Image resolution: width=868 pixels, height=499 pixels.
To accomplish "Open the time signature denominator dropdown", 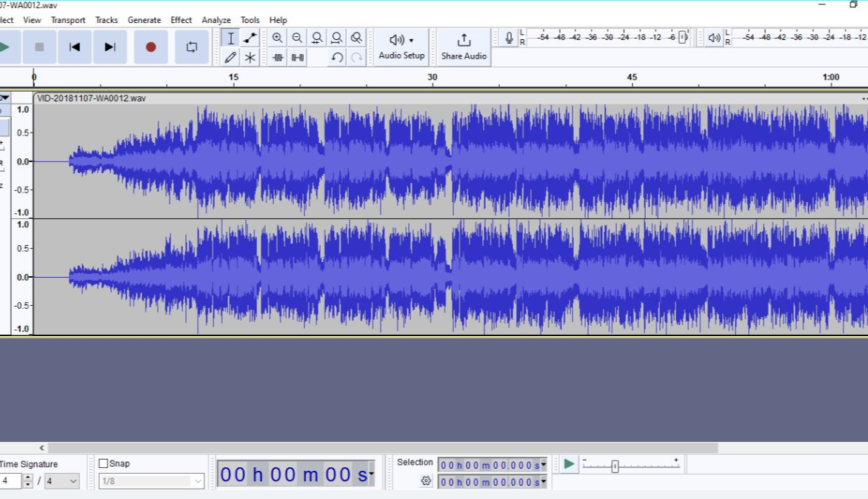I will pyautogui.click(x=61, y=481).
